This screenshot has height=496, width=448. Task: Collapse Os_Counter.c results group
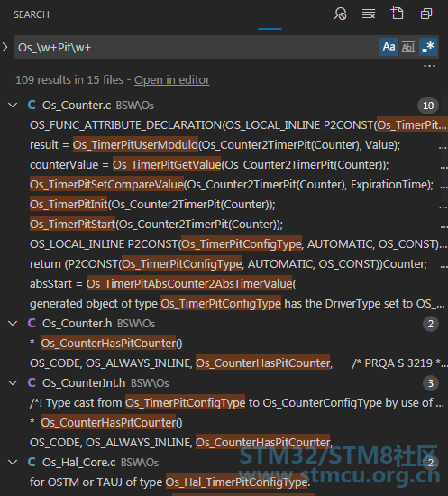pos(13,106)
